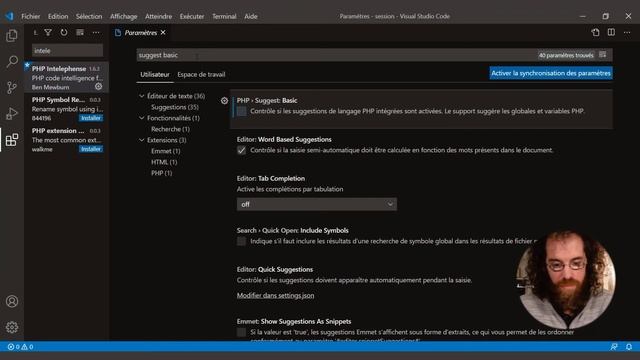Install the PHP Symbol Rename extension
The width and height of the screenshot is (640, 360).
91,118
